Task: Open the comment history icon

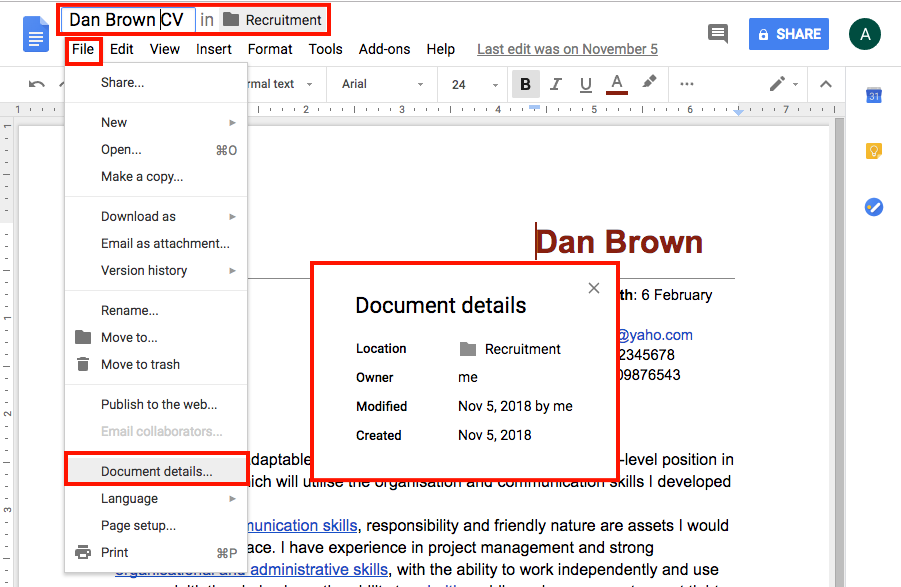Action: coord(717,33)
